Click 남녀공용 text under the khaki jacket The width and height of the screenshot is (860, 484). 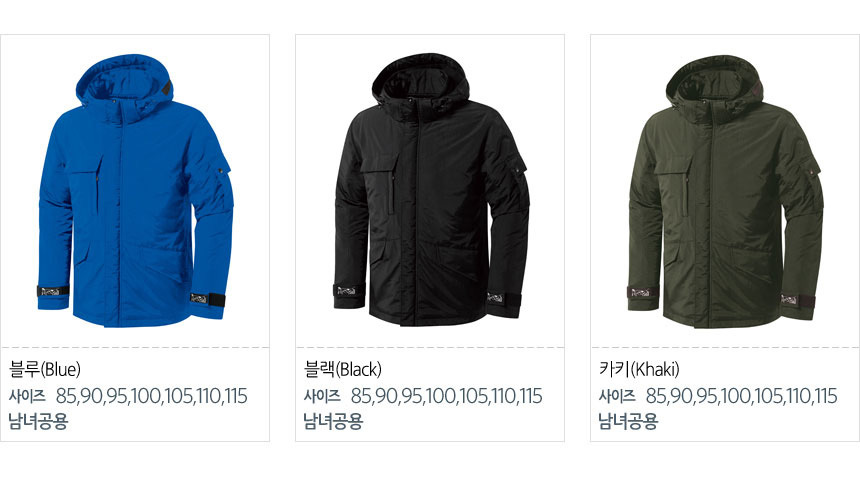[x=629, y=421]
